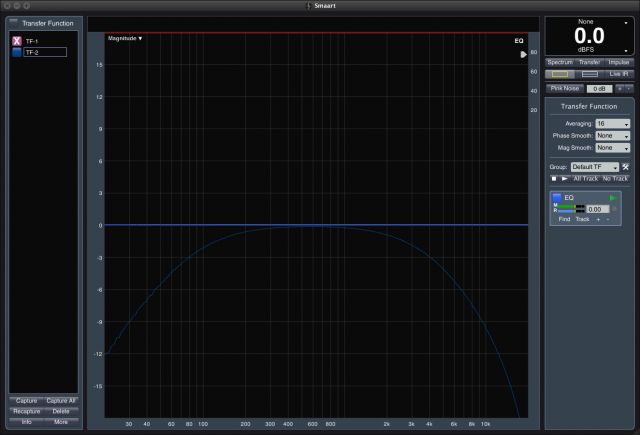Viewport: 640px width, 435px height.
Task: Expand the Group Default TF dropdown
Action: [x=594, y=166]
